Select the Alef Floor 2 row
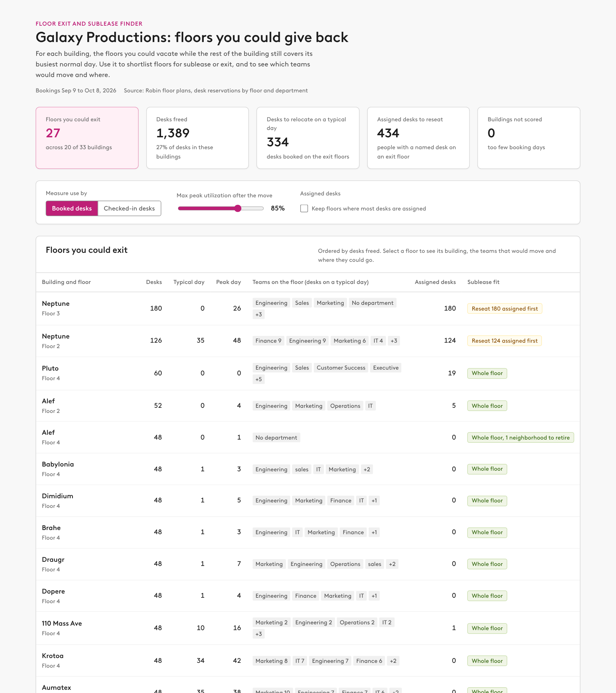The height and width of the screenshot is (693, 616). point(308,406)
